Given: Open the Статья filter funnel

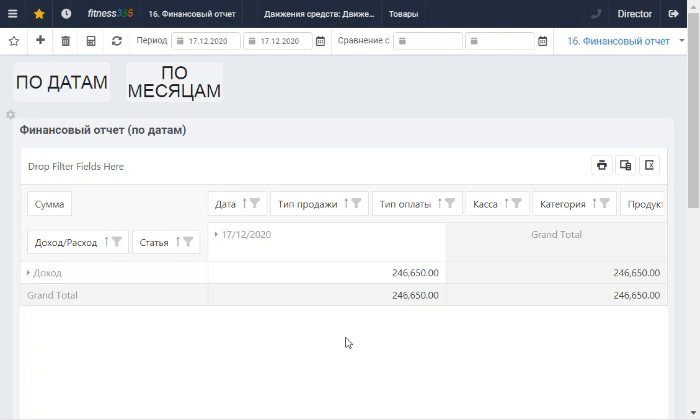Looking at the screenshot, I should click(x=188, y=242).
